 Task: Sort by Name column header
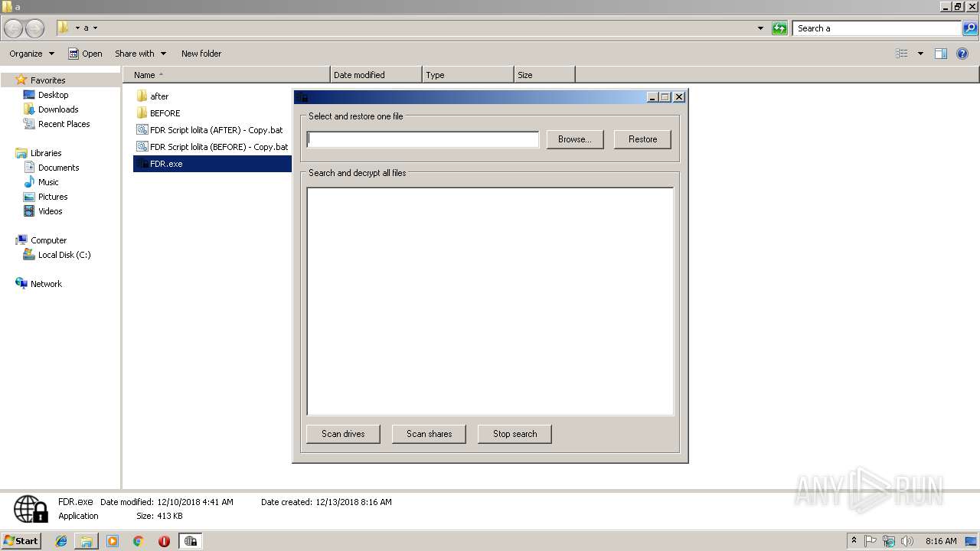pyautogui.click(x=227, y=75)
